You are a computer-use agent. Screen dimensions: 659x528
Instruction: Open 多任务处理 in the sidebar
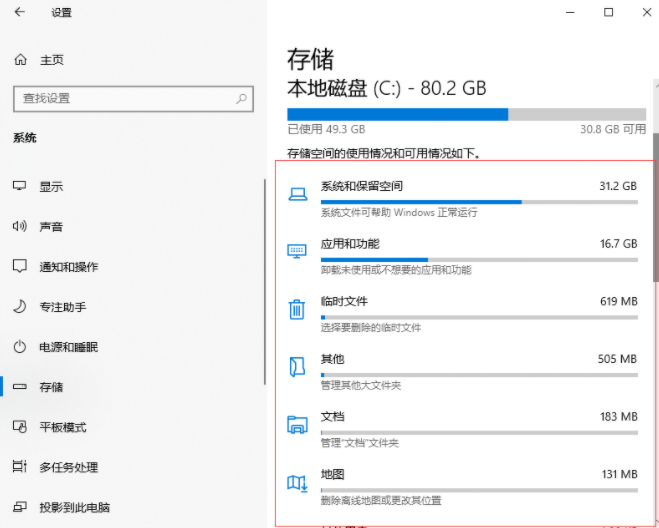tap(68, 467)
